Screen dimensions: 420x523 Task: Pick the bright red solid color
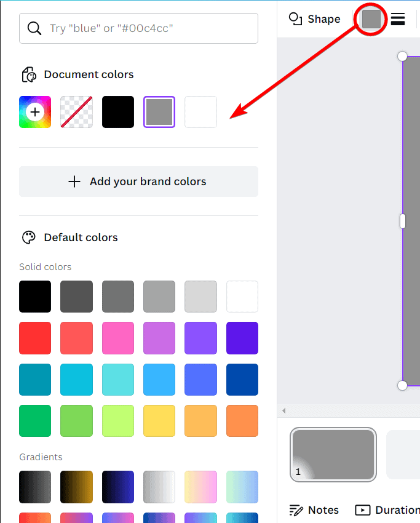[x=35, y=338]
